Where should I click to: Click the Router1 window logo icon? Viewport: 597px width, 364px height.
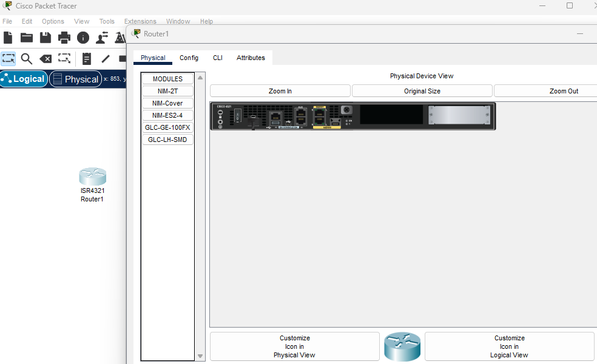(136, 33)
